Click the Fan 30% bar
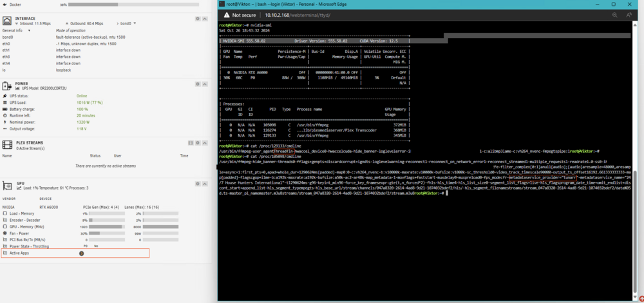The image size is (644, 303). click(x=107, y=233)
